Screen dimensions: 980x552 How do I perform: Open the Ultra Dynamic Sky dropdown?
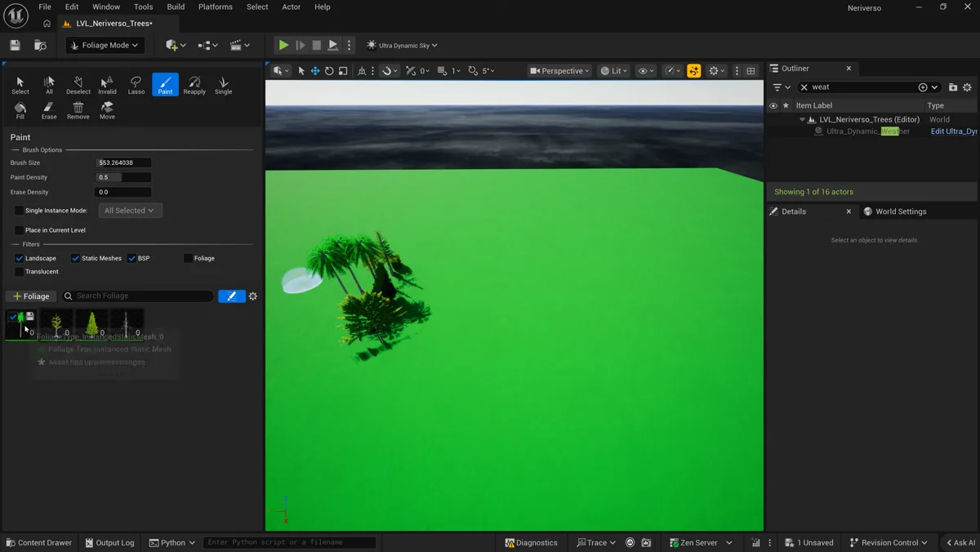point(403,46)
